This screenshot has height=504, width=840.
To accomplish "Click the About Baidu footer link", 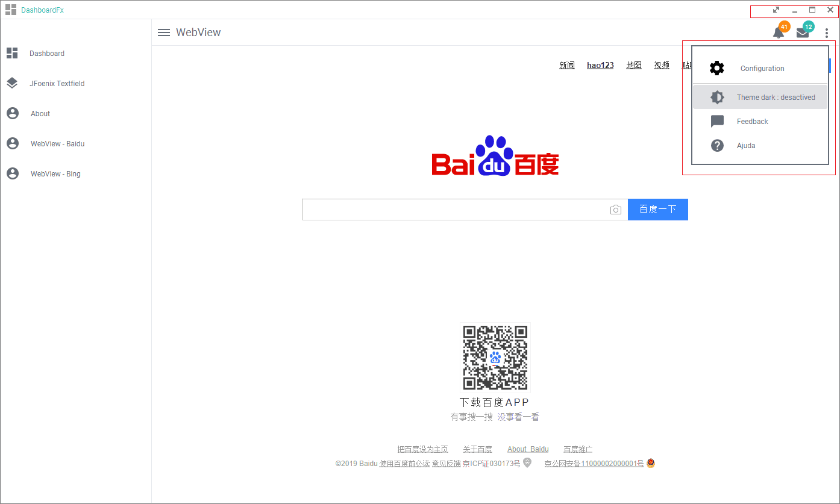I will (x=528, y=449).
